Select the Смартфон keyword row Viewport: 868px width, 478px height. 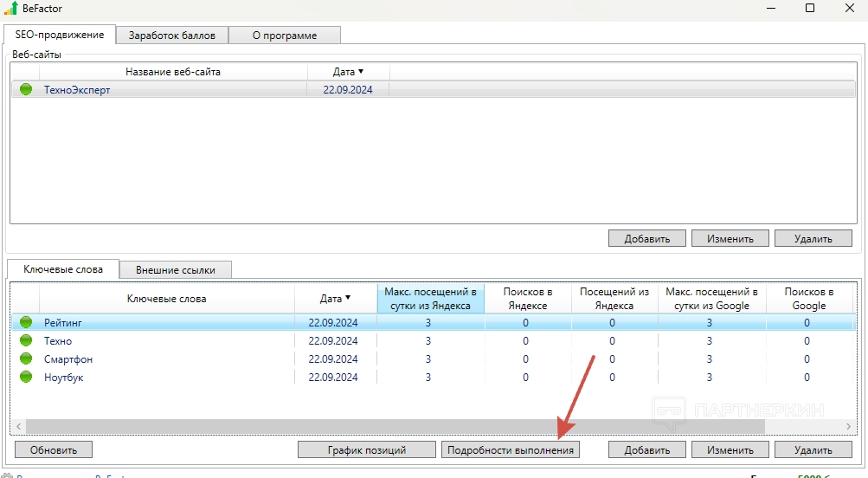point(68,359)
